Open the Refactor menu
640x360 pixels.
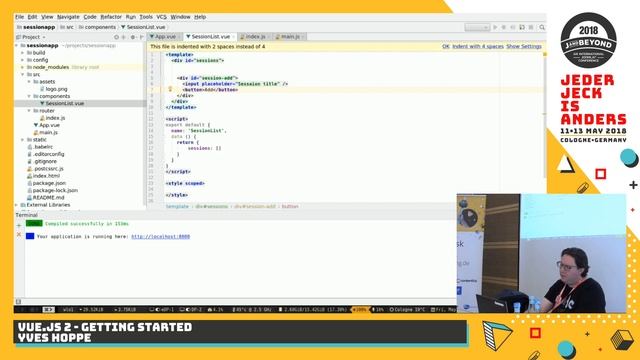pyautogui.click(x=111, y=17)
